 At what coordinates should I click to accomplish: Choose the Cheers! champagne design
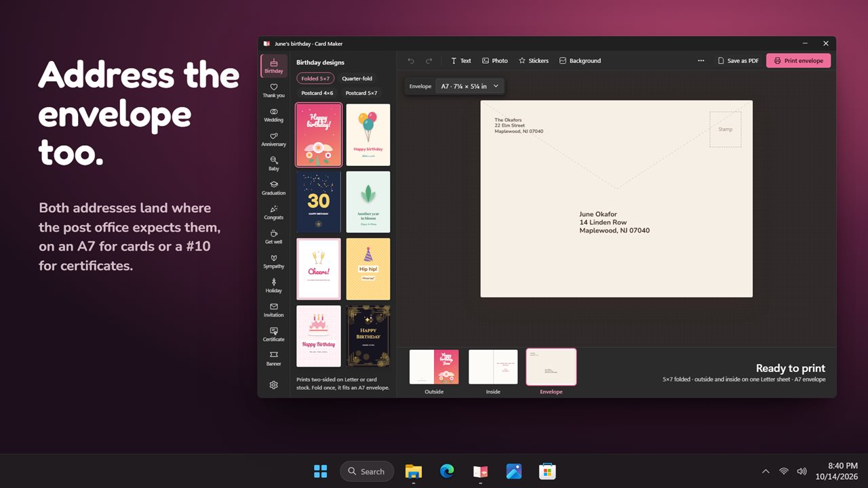[x=319, y=269]
